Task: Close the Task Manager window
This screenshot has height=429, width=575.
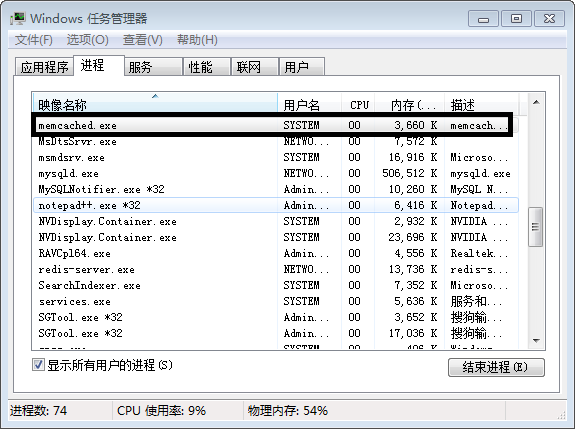Action: pos(549,19)
